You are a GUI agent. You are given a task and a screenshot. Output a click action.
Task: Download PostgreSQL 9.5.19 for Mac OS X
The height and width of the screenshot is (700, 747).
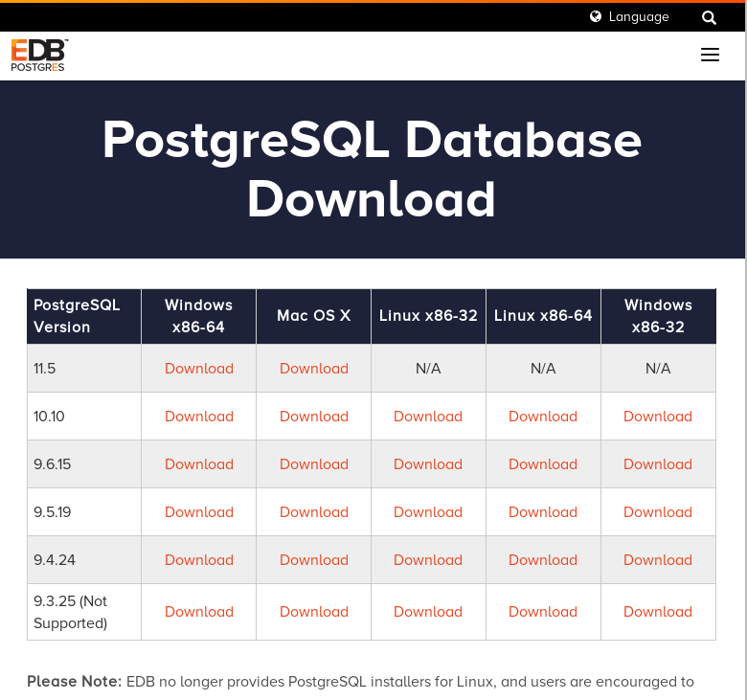[x=314, y=512]
